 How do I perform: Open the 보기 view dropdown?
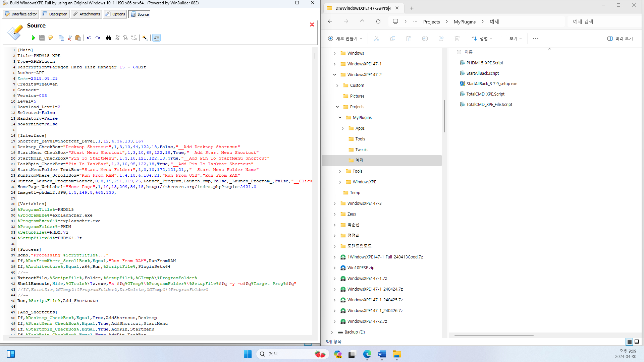pos(512,39)
